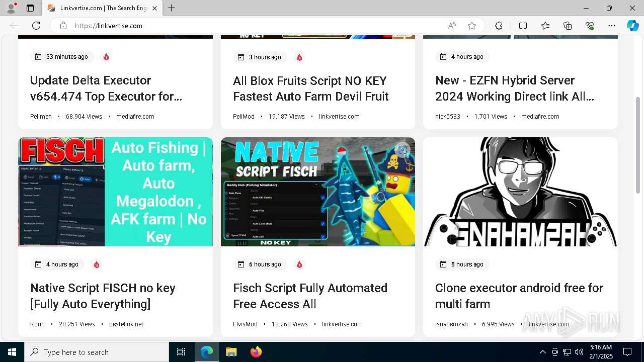Open the Edge profile icon
Image resolution: width=644 pixels, height=362 pixels.
click(x=11, y=8)
